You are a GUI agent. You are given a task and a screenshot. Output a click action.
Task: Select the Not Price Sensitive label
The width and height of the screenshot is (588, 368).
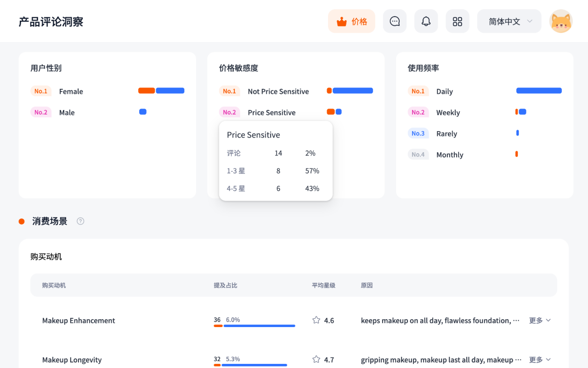278,91
